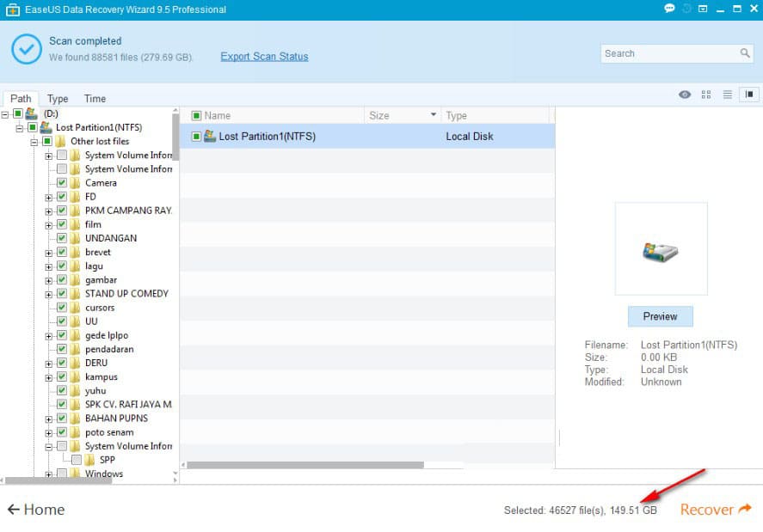763x532 pixels.
Task: Select the preview pane view icon
Action: point(749,95)
